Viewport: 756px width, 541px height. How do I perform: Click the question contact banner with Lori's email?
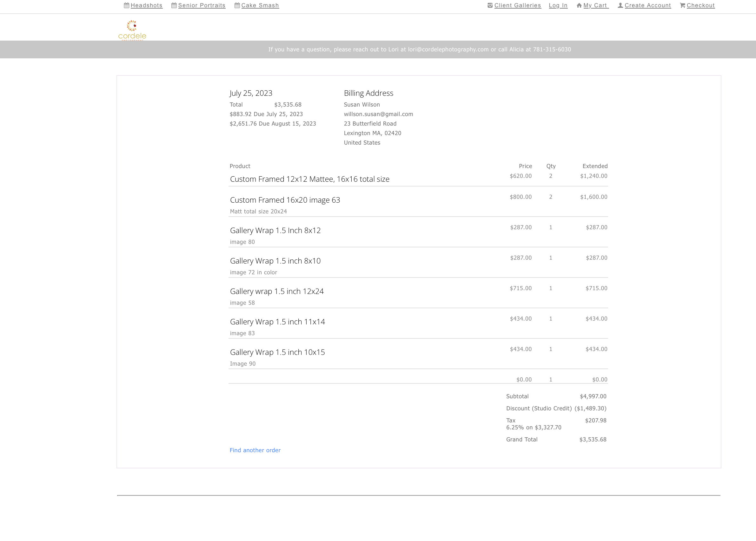click(420, 49)
